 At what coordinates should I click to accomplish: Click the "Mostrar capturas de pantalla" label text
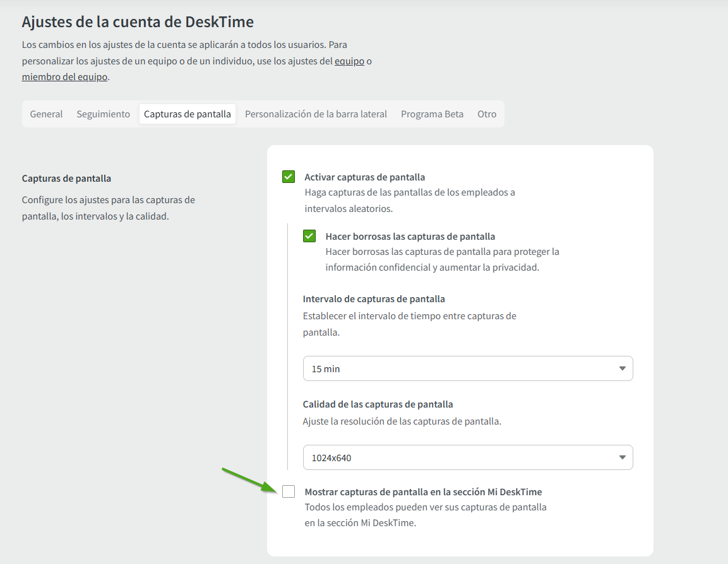pos(423,491)
